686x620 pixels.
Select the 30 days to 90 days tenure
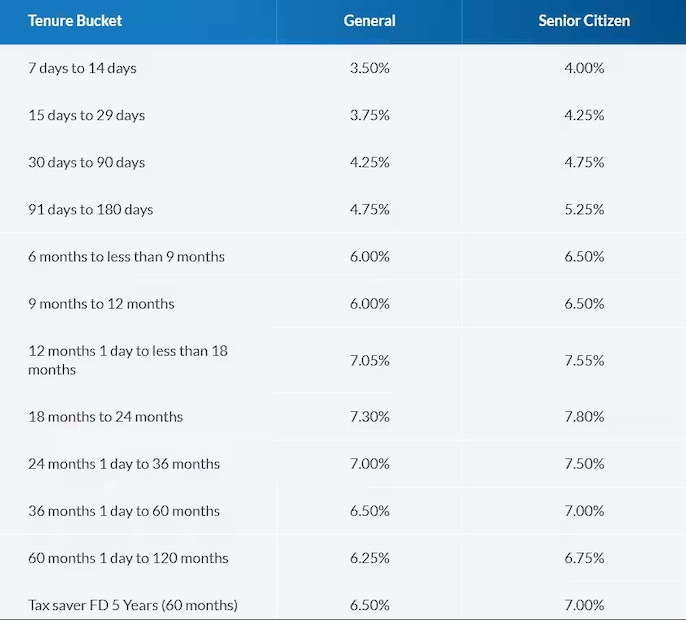click(86, 162)
